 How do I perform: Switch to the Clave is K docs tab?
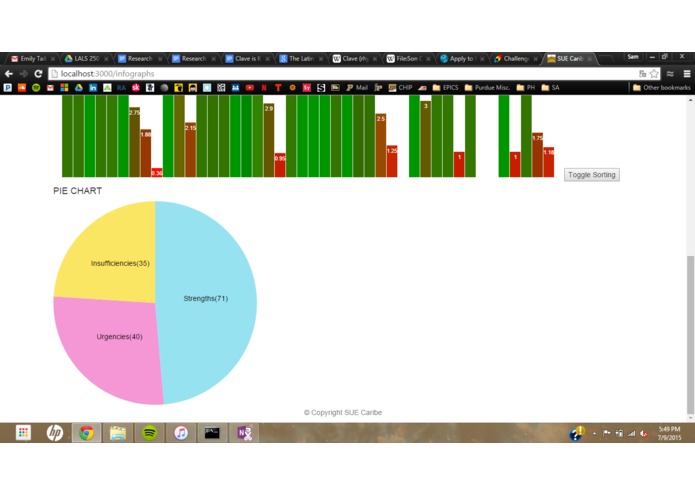click(x=248, y=58)
